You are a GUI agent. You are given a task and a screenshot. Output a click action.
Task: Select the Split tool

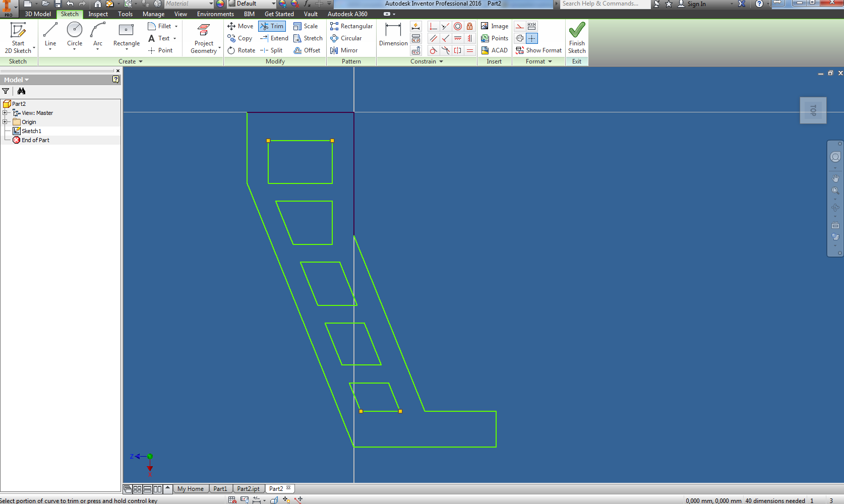click(x=271, y=50)
